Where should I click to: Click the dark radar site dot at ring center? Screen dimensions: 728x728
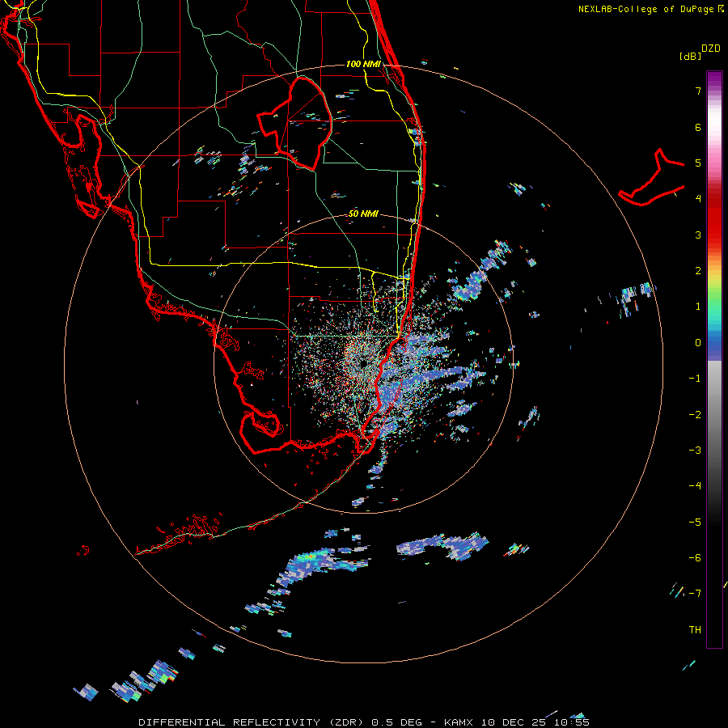[362, 363]
